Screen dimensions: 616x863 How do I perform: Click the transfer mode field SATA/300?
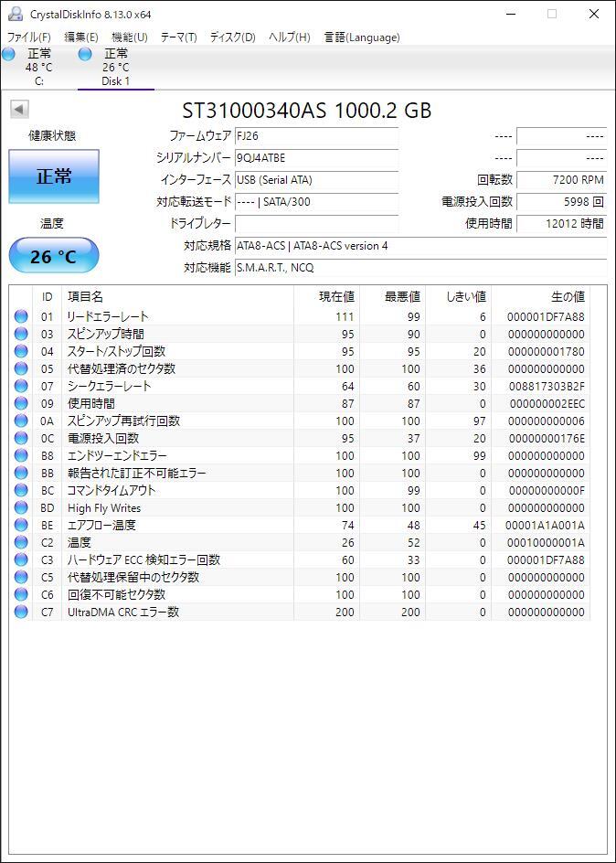[x=316, y=202]
